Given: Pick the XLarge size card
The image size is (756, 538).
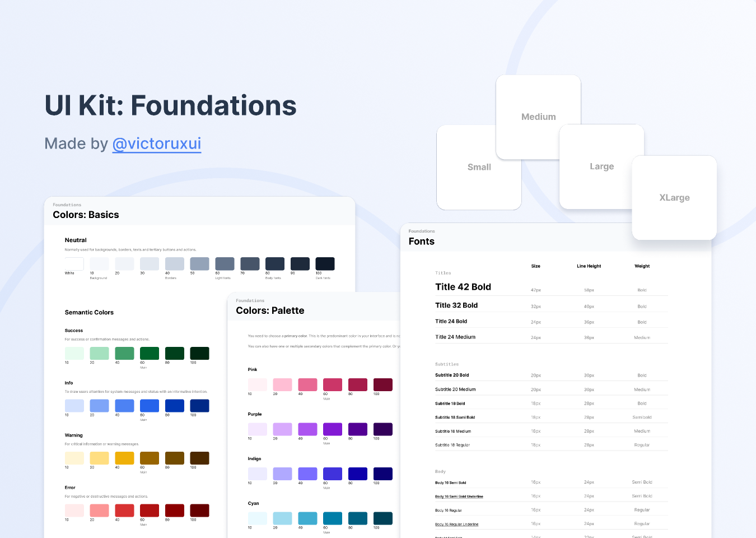Looking at the screenshot, I should click(674, 198).
